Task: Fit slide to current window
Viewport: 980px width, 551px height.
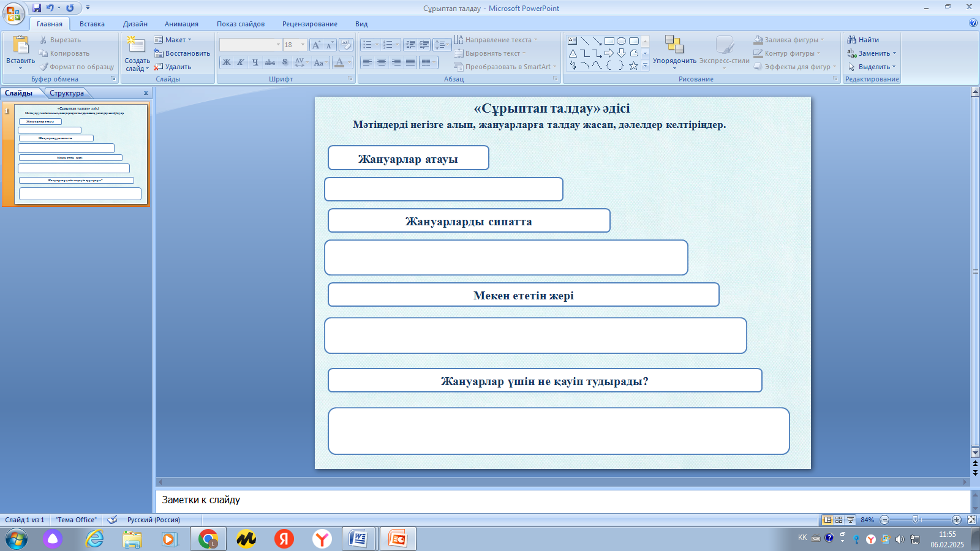Action: [971, 520]
